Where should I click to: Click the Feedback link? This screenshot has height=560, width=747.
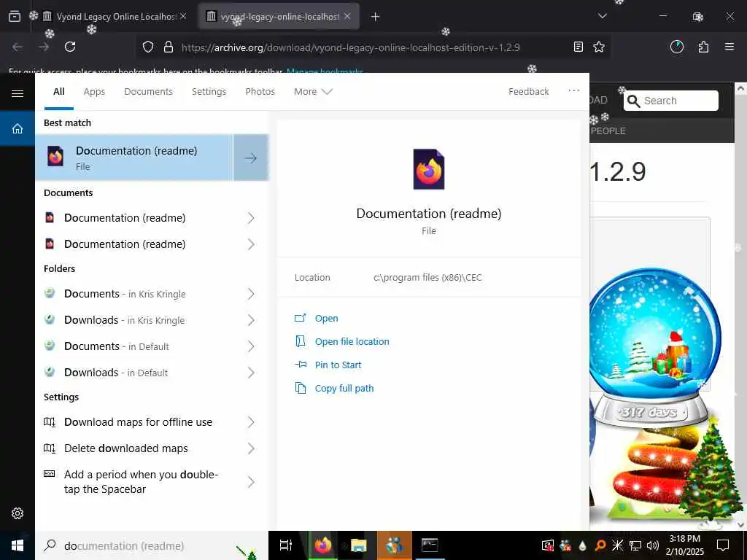click(x=528, y=91)
